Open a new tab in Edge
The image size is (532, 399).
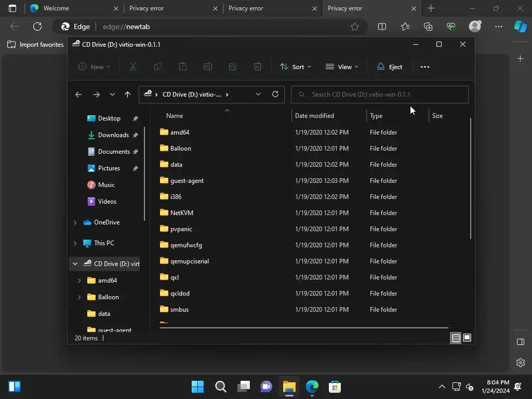431,8
